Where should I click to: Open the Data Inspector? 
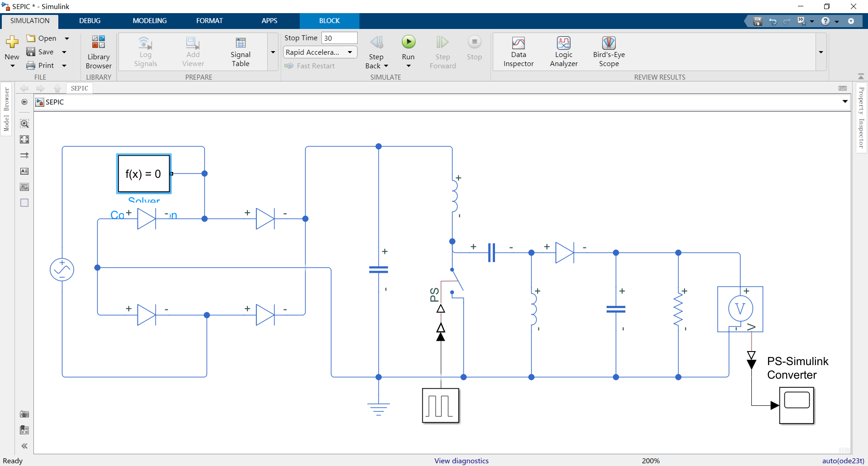(x=519, y=52)
